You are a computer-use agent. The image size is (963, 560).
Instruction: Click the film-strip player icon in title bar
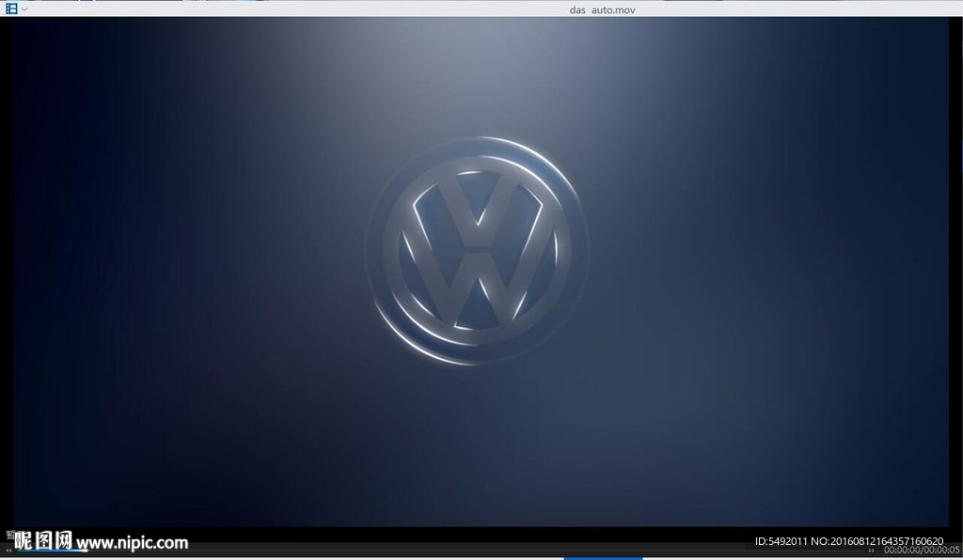point(11,8)
